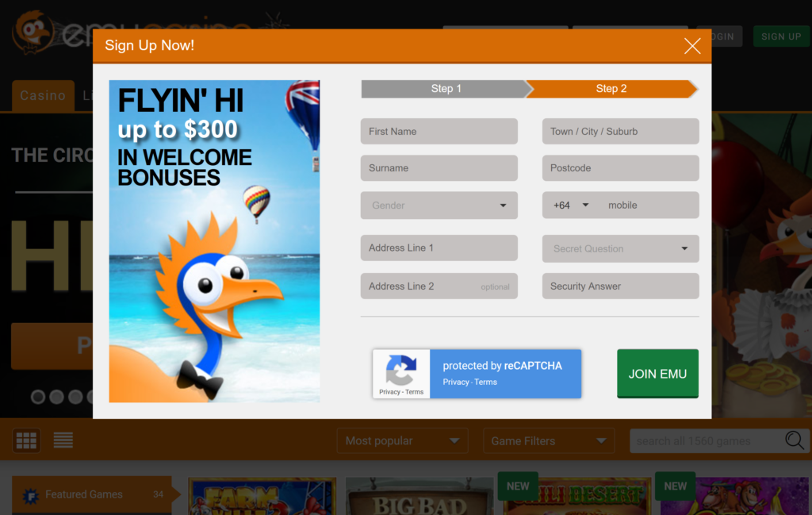Image resolution: width=812 pixels, height=515 pixels.
Task: Click the Town / City / Suburb field
Action: pyautogui.click(x=620, y=132)
